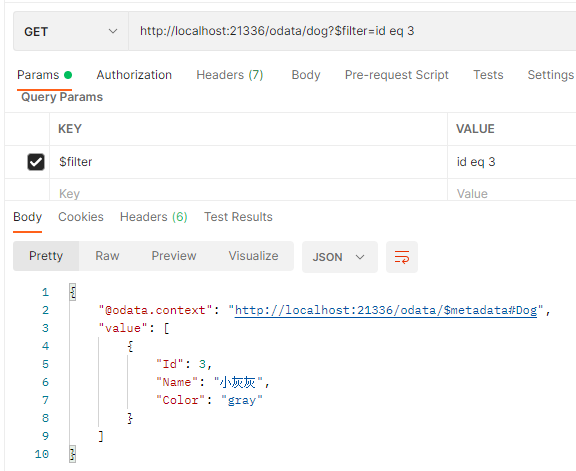Click the request URL field
576x471 pixels.
click(352, 31)
